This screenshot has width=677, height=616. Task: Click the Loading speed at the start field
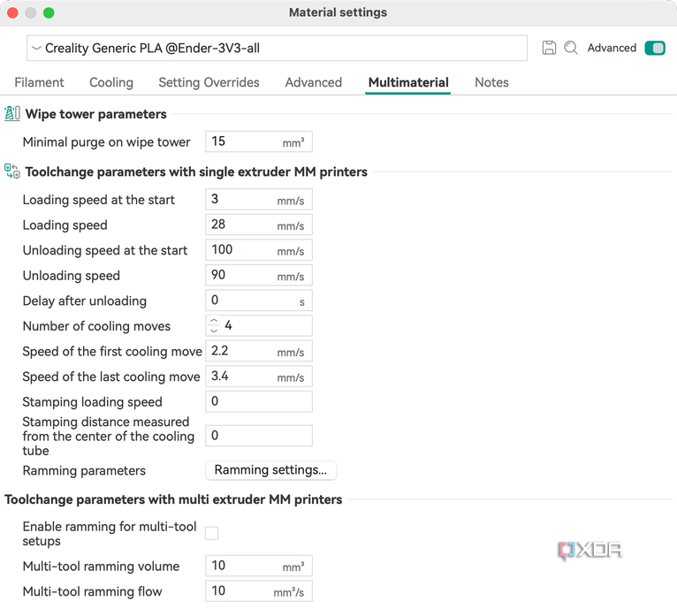259,200
